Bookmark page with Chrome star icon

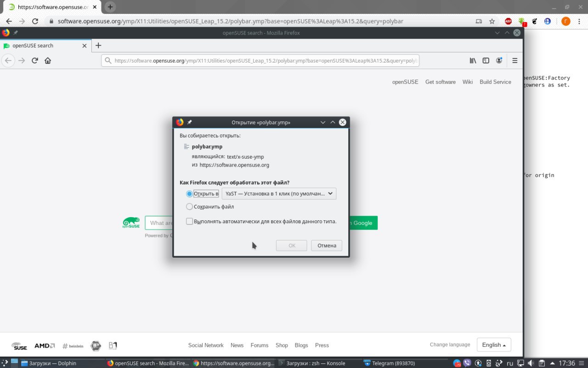coord(492,21)
